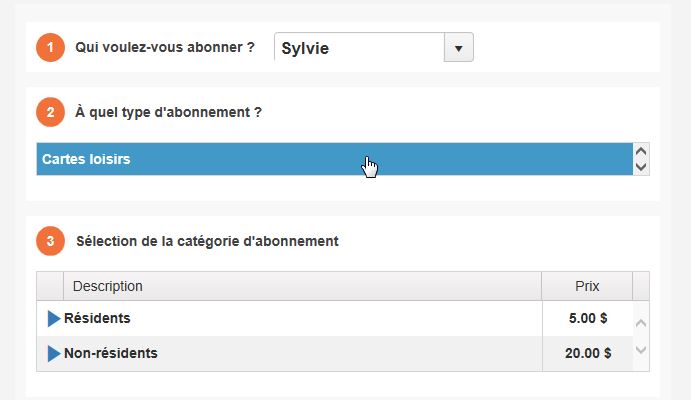The height and width of the screenshot is (400, 691).
Task: Open the Sylvie subscriber dropdown arrow
Action: click(x=458, y=47)
